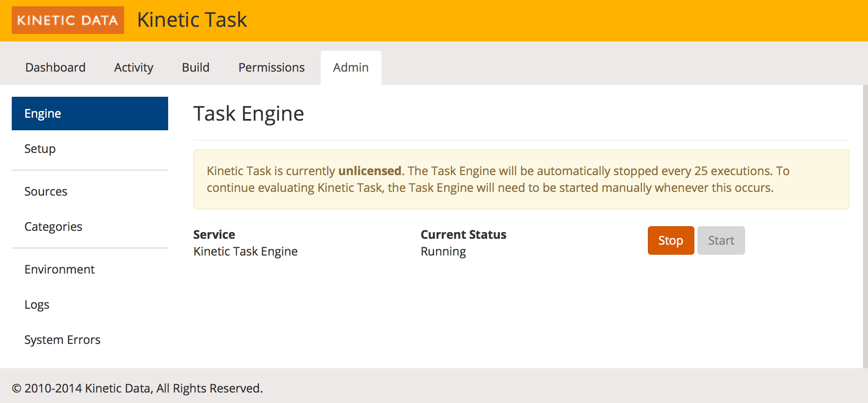Show System Errors page
The height and width of the screenshot is (403, 868).
coord(62,340)
